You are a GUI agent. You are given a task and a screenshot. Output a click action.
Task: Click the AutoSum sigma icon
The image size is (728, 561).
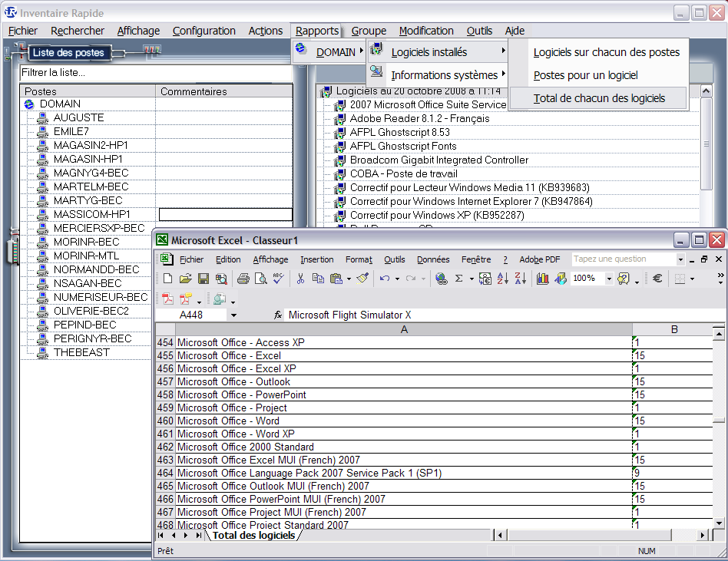(458, 279)
